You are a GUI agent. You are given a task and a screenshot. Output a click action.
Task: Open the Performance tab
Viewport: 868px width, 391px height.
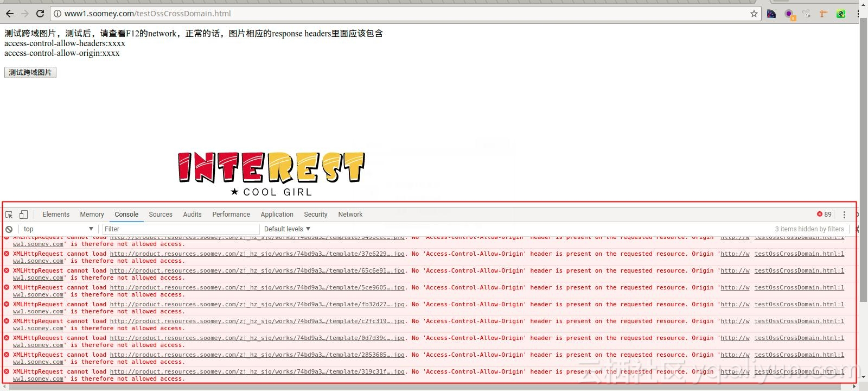pyautogui.click(x=231, y=215)
